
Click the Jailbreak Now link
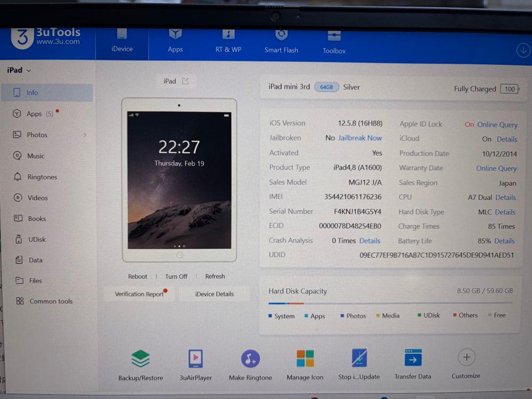360,138
